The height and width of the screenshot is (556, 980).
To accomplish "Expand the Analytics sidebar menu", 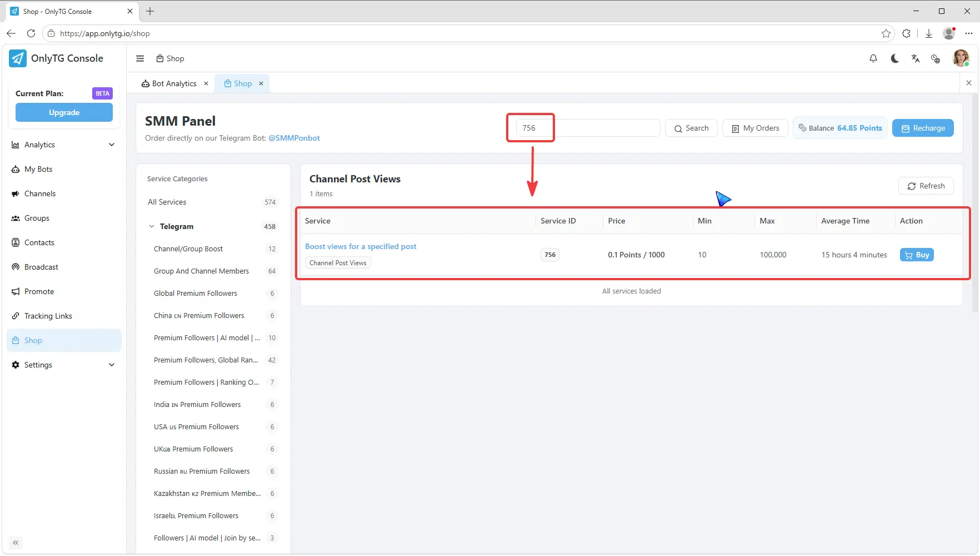I will (x=64, y=145).
